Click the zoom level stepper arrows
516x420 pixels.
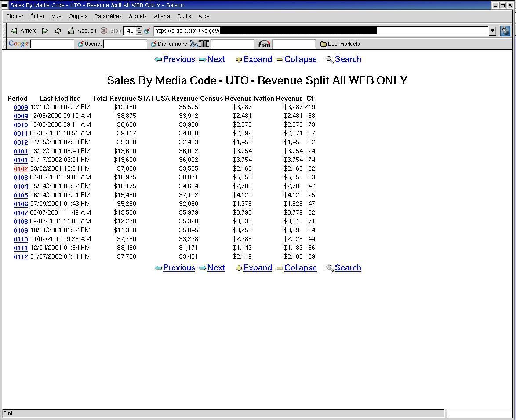[139, 31]
